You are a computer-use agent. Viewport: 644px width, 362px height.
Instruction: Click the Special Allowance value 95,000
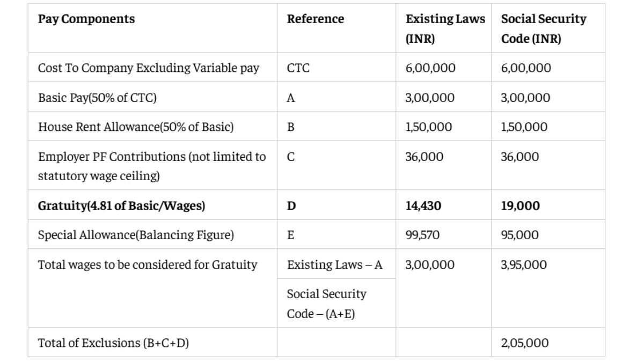click(519, 235)
